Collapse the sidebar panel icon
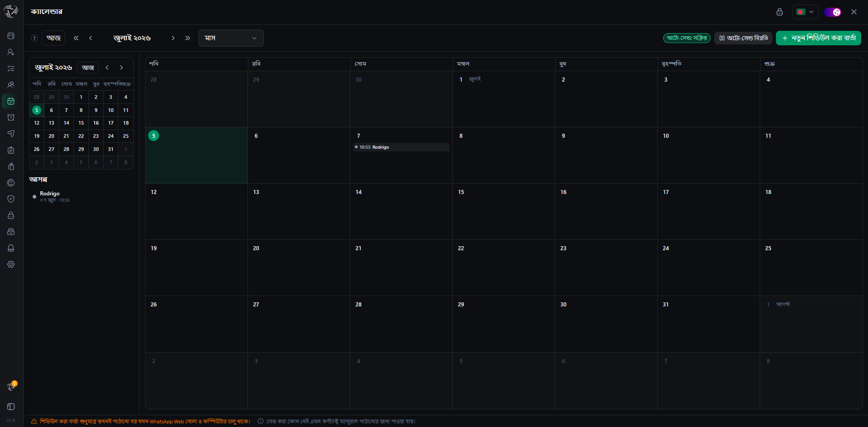The image size is (868, 427). pyautogui.click(x=11, y=407)
